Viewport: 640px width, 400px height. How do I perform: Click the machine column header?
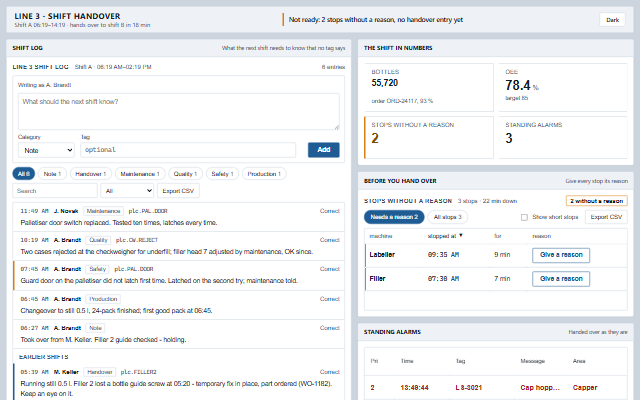(380, 236)
